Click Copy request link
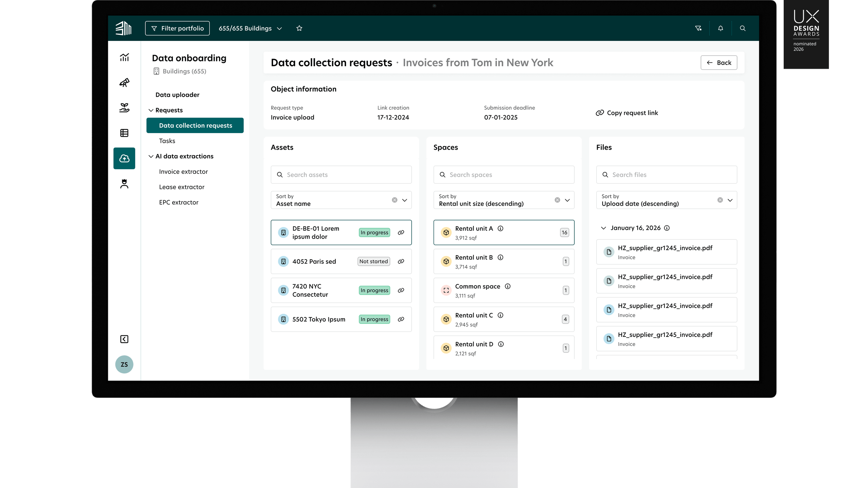 click(627, 113)
